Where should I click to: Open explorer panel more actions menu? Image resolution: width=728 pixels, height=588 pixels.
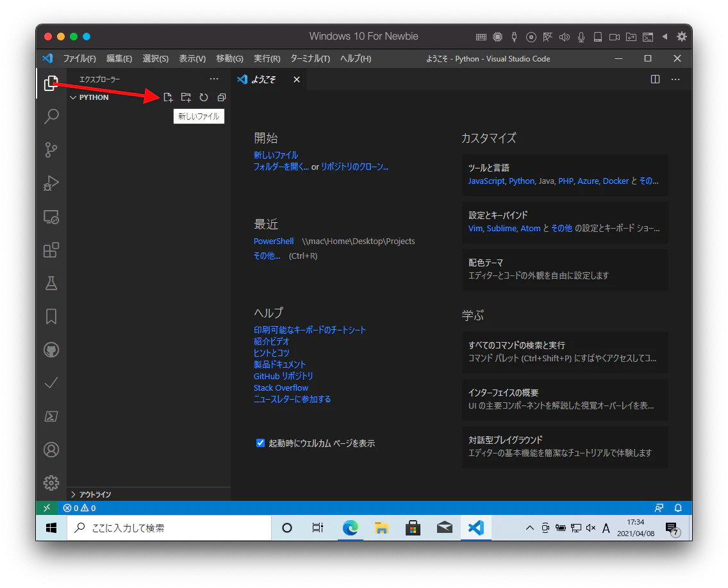pos(214,79)
